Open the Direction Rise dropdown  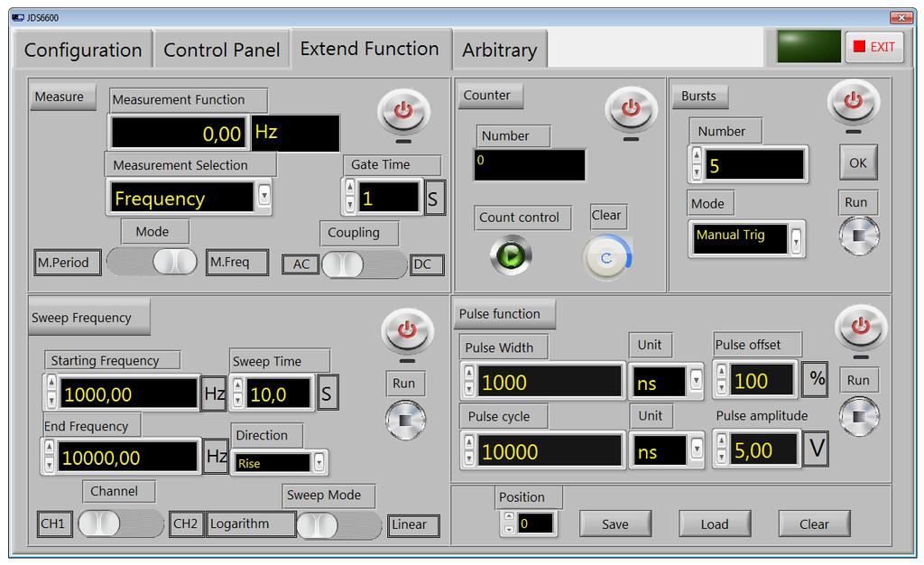click(319, 462)
